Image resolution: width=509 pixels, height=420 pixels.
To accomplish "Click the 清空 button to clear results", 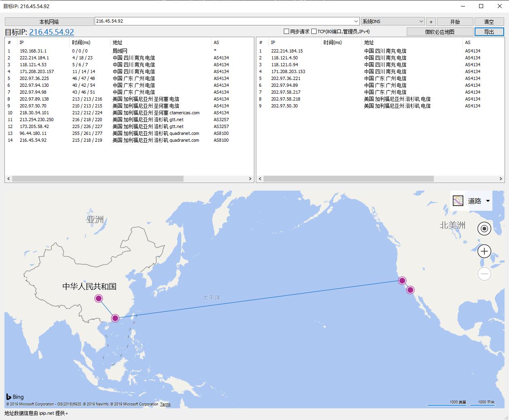I will [x=489, y=21].
